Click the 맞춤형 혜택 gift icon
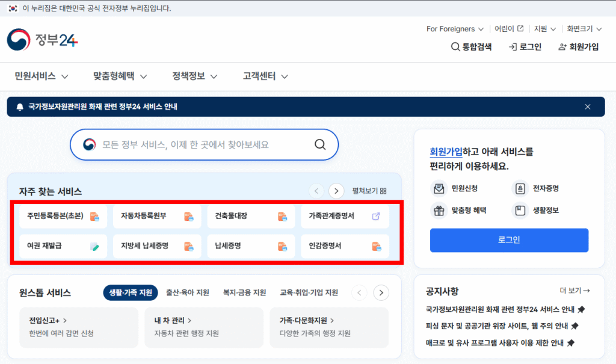The image size is (616, 364). pyautogui.click(x=439, y=210)
